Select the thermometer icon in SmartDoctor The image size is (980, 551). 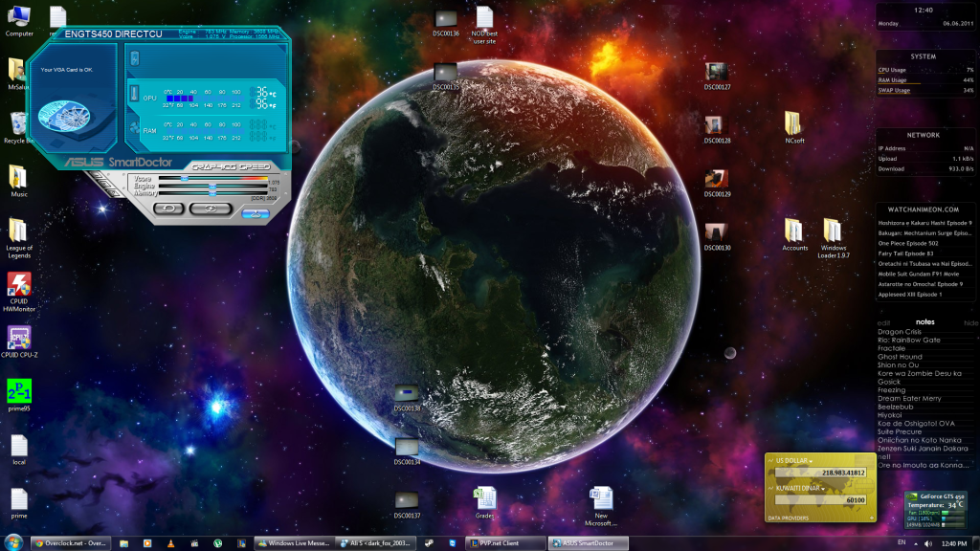pyautogui.click(x=134, y=94)
